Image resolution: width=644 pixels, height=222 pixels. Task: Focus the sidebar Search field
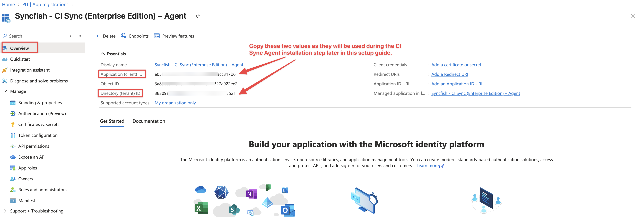click(x=32, y=36)
